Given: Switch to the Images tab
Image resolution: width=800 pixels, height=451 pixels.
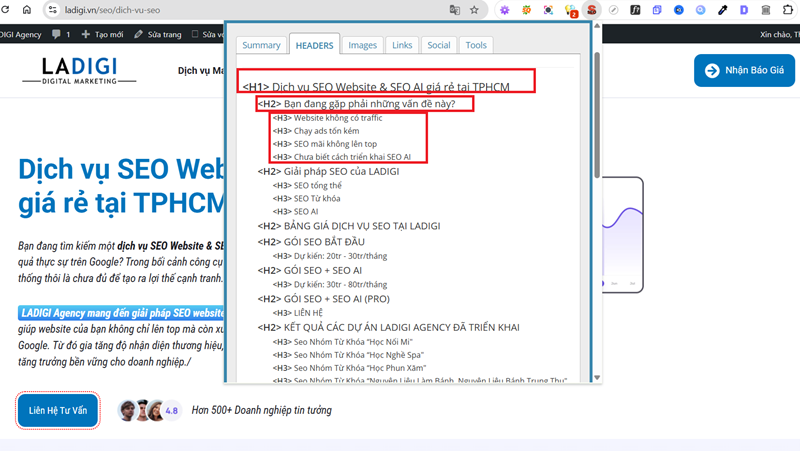Looking at the screenshot, I should 362,45.
